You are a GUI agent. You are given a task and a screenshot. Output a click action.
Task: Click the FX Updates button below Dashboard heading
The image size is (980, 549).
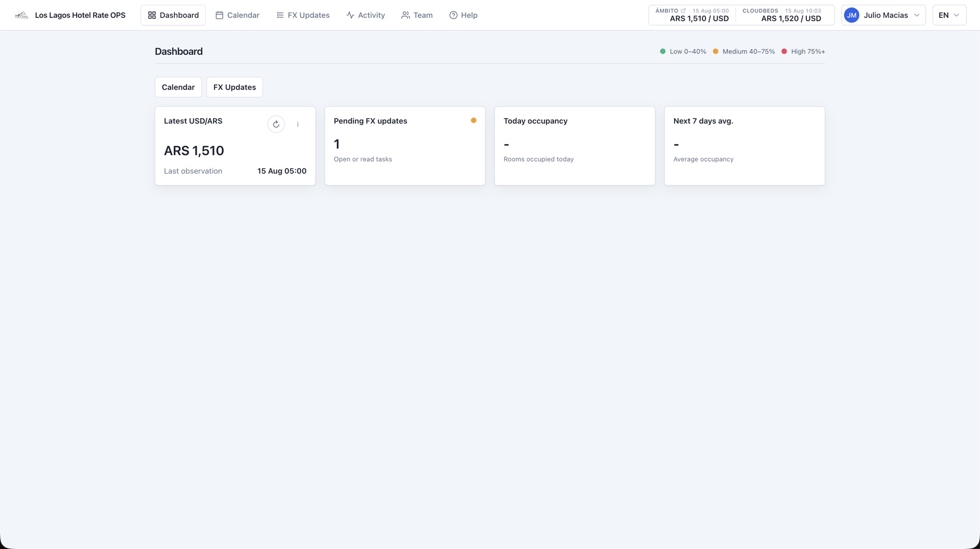coord(235,87)
